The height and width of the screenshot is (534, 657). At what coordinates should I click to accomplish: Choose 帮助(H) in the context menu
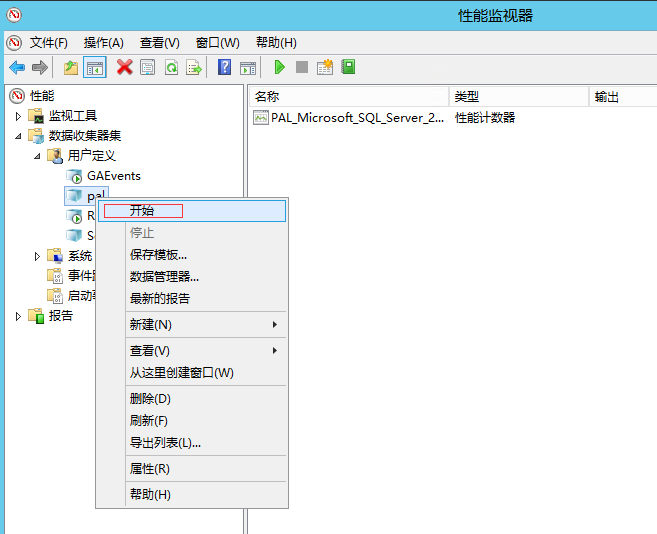pos(192,495)
